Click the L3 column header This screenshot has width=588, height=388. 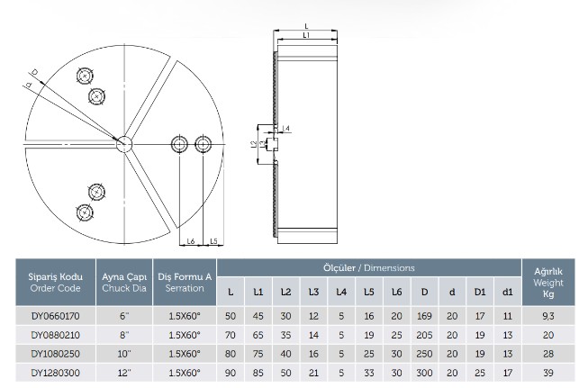(x=313, y=292)
